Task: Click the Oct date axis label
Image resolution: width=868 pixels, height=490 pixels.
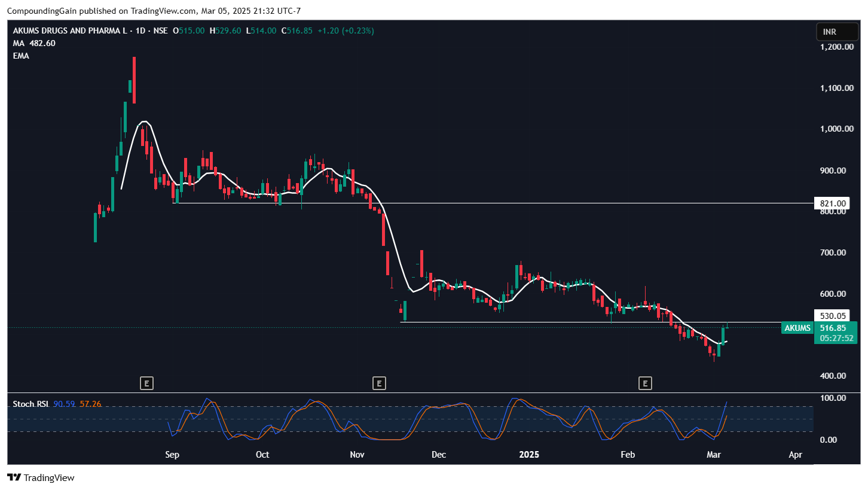Action: [x=262, y=455]
